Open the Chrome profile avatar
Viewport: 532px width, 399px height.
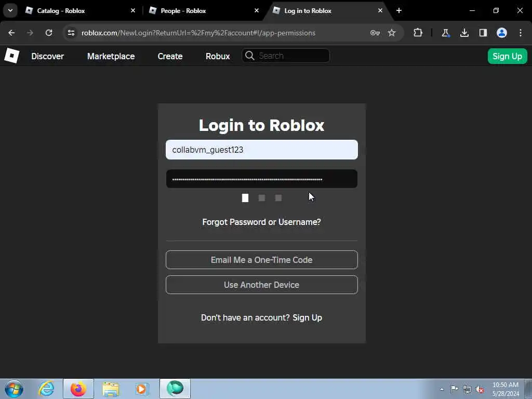coord(502,33)
